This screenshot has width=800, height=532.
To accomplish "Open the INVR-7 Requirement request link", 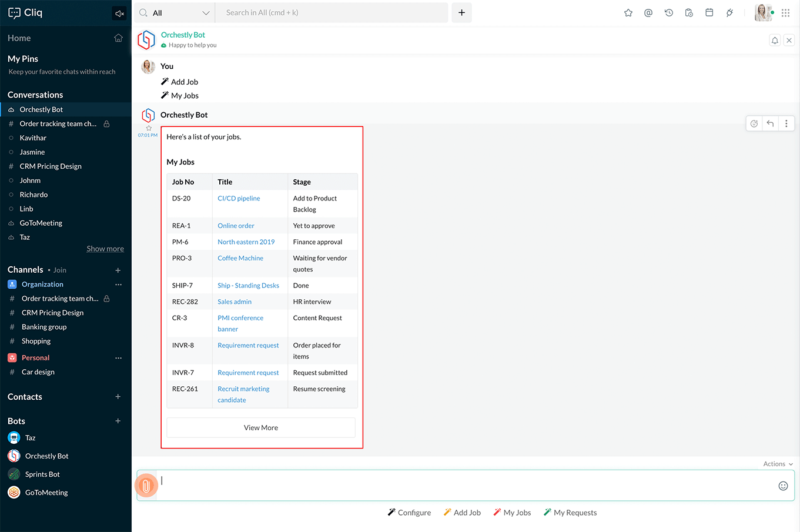I will tap(248, 373).
